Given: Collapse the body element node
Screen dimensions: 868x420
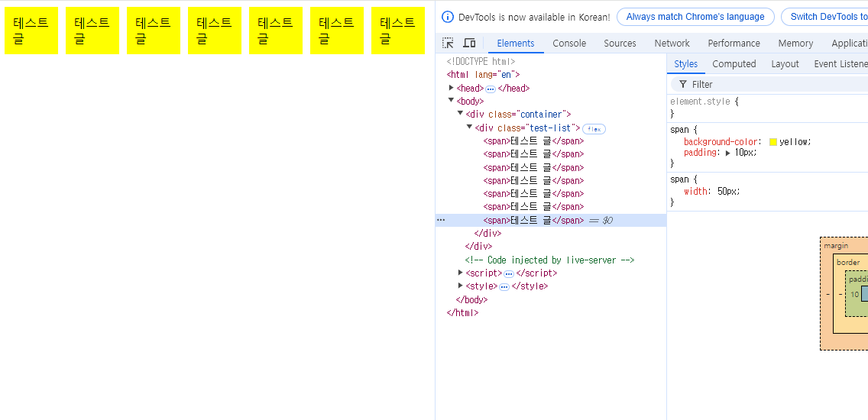Looking at the screenshot, I should click(x=451, y=100).
